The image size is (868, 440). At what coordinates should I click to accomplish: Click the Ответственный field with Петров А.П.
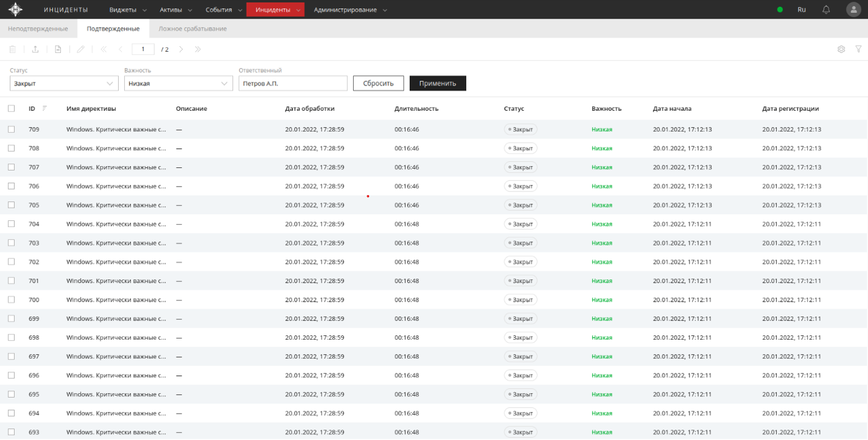point(293,83)
